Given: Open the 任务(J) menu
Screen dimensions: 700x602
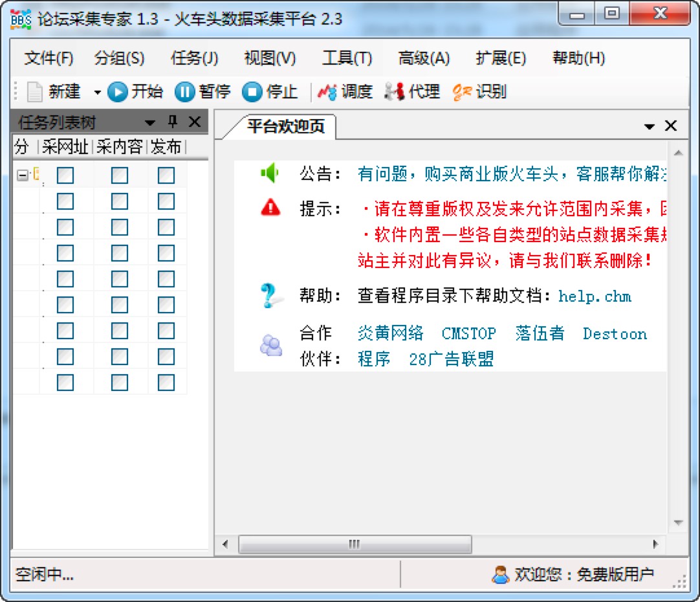Looking at the screenshot, I should 194,58.
